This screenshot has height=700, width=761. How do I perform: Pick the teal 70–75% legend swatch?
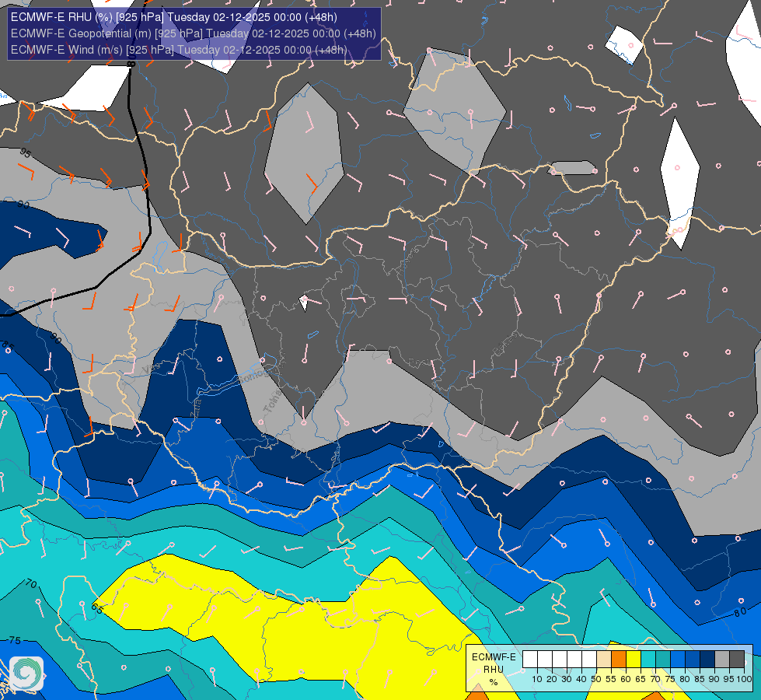point(663,659)
